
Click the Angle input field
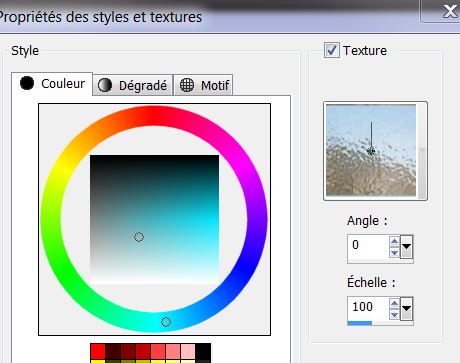(x=368, y=246)
